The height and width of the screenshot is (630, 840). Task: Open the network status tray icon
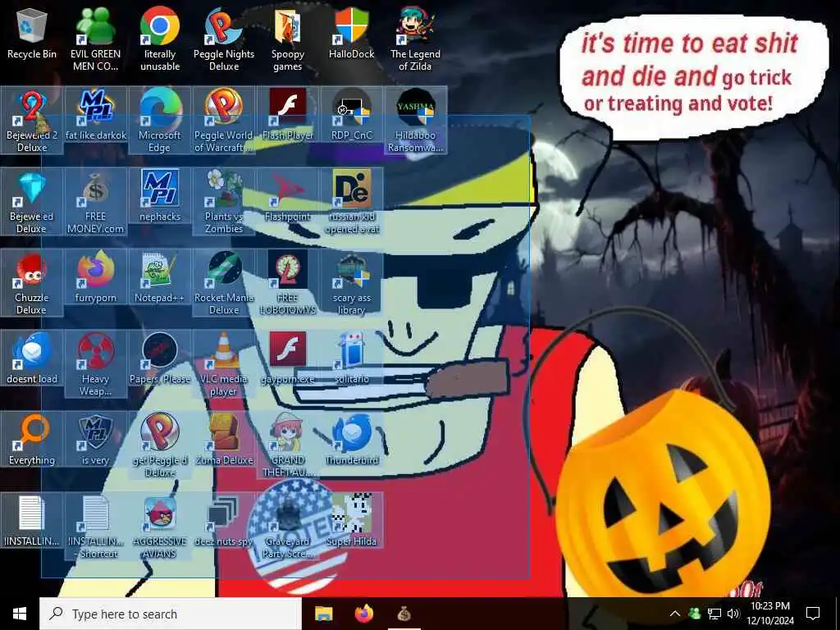tap(714, 614)
